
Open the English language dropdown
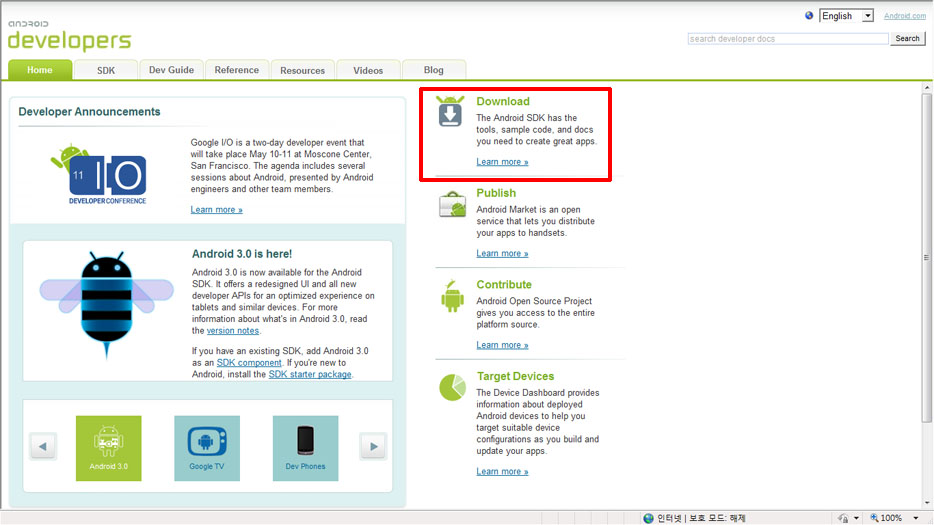[x=846, y=16]
